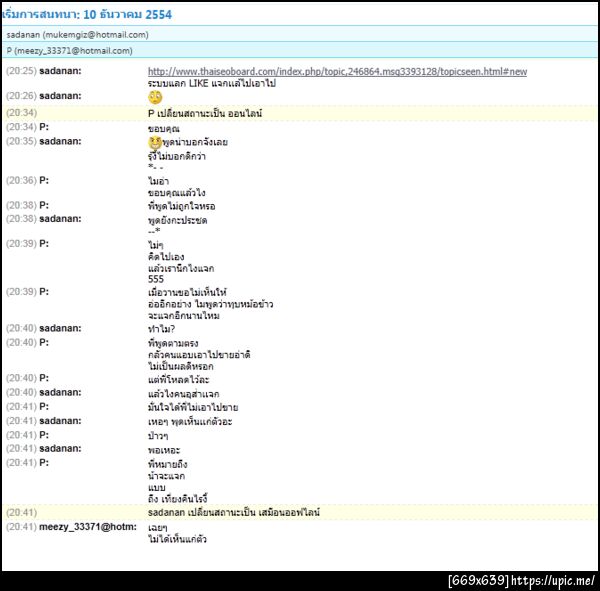Click final message "ไม่ได้เห็นแก่ตัว"
This screenshot has width=600, height=591.
[x=177, y=539]
